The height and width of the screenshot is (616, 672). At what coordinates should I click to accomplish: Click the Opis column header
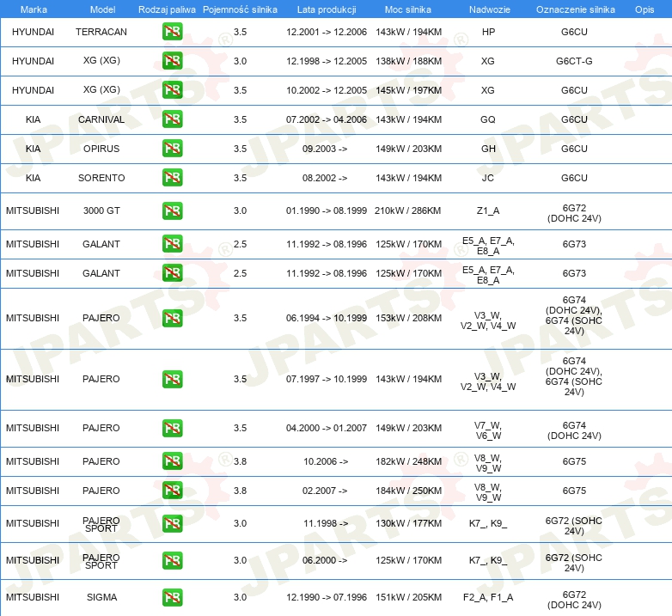pos(645,9)
